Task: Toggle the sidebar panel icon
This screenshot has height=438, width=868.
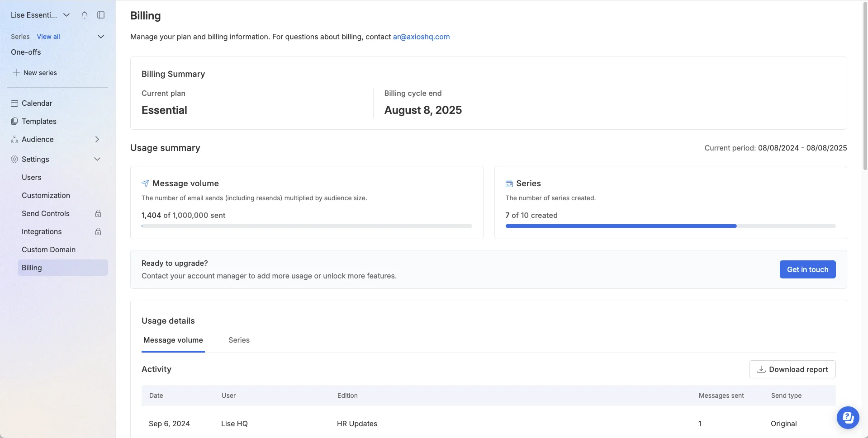Action: pos(101,15)
